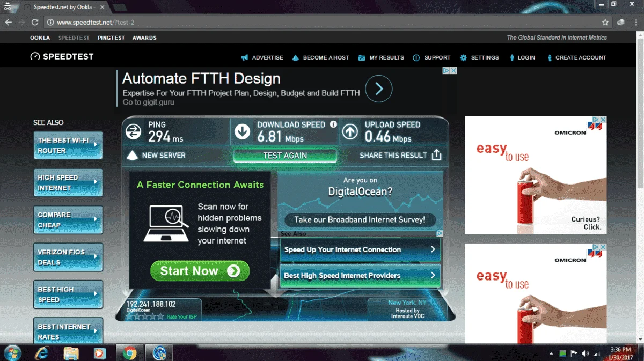The height and width of the screenshot is (361, 644).
Task: Open File Explorer from taskbar
Action: pos(71,353)
